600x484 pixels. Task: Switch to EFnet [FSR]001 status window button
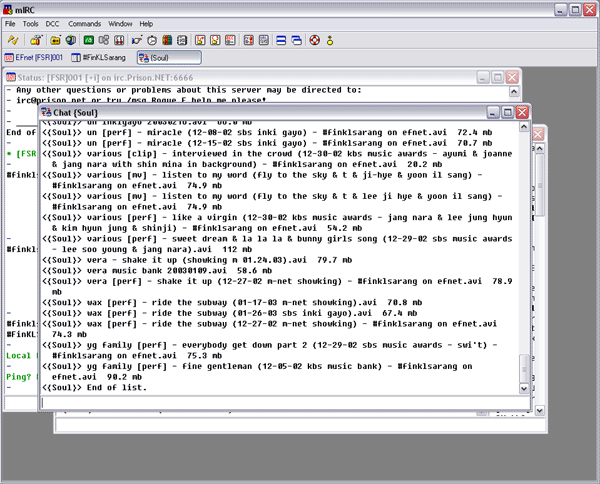(29, 58)
